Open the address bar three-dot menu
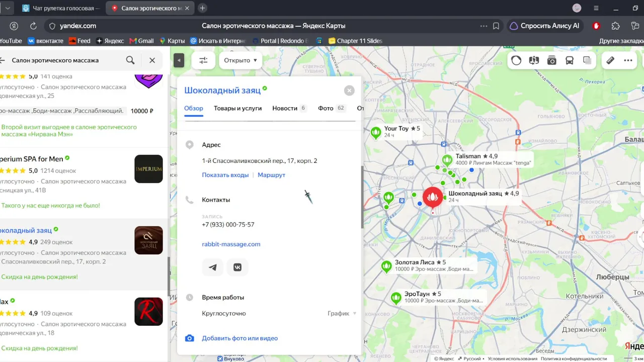 [484, 26]
